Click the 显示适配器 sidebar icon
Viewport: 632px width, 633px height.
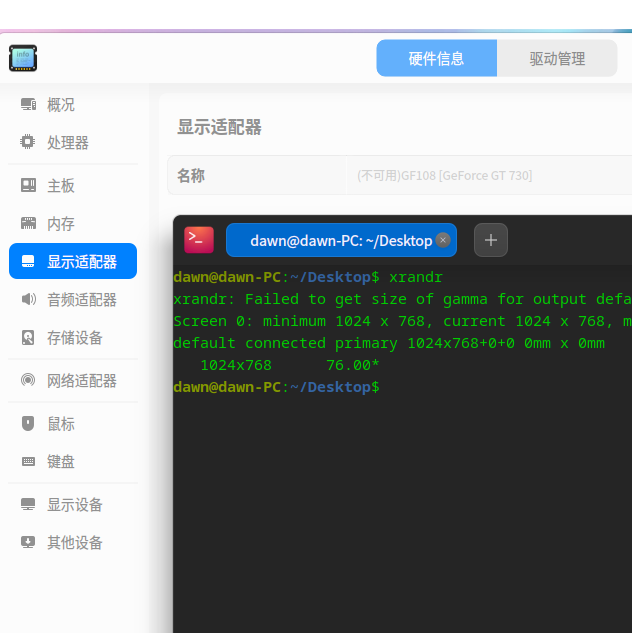(28, 261)
